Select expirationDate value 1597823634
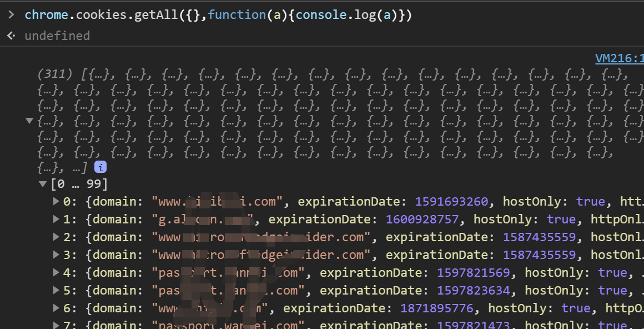Viewport: 644px width, 329px height. (x=473, y=290)
